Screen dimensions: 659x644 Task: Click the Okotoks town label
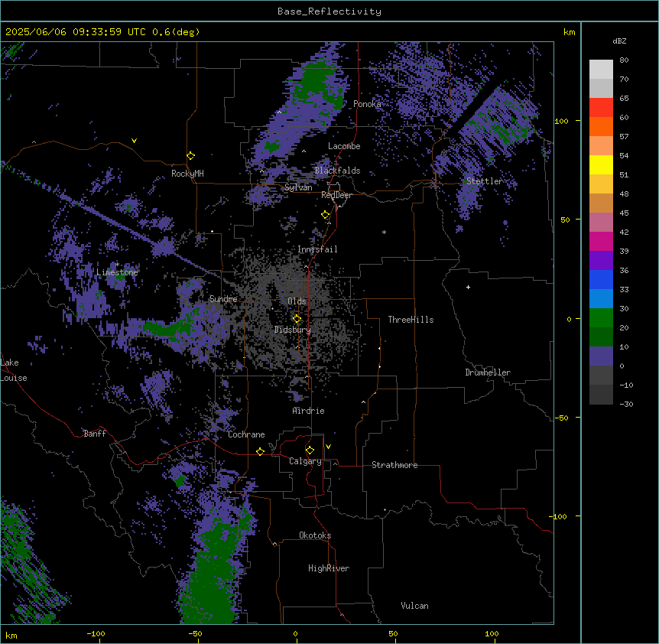tap(315, 535)
